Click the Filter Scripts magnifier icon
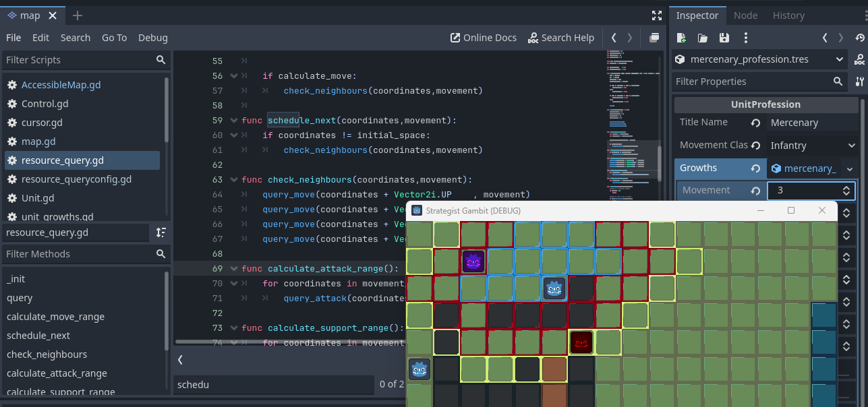The image size is (868, 407). [161, 60]
